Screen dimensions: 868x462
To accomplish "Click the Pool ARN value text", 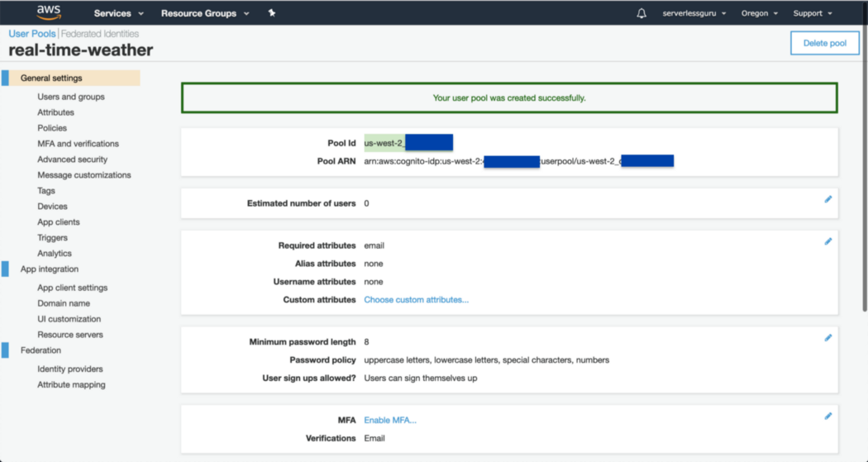I will (518, 161).
